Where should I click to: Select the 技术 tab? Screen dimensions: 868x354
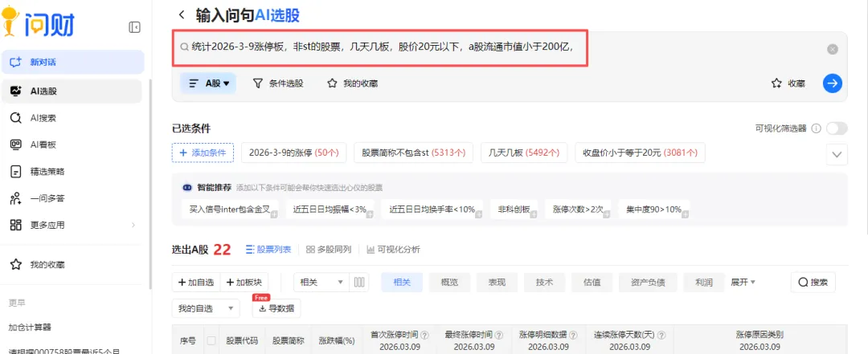coord(545,282)
